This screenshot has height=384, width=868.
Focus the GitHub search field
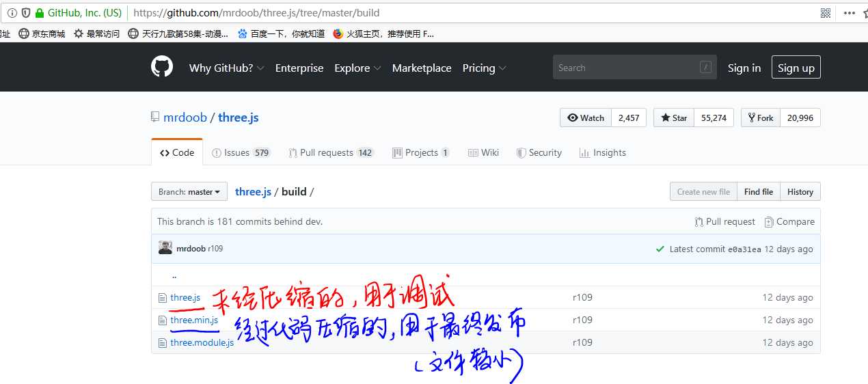coord(635,68)
